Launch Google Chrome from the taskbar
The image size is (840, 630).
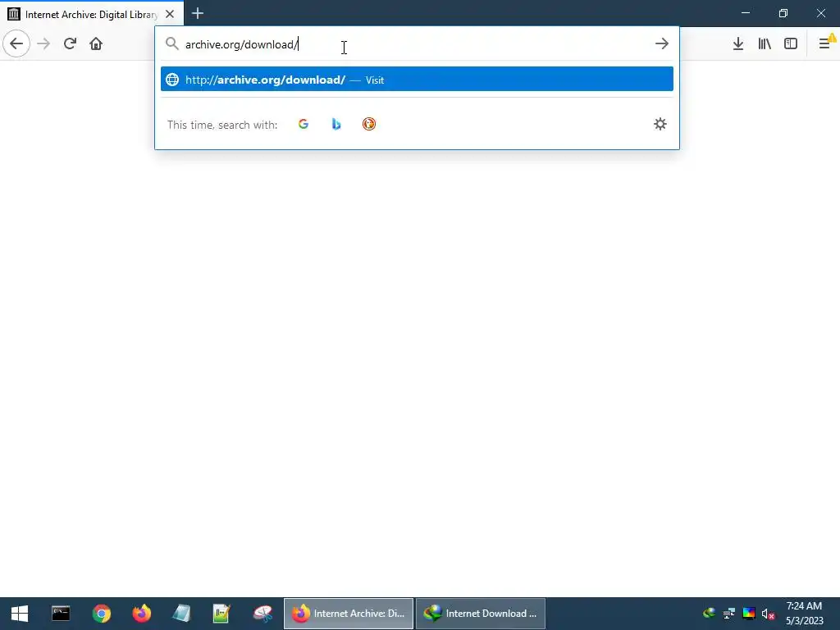tap(101, 614)
